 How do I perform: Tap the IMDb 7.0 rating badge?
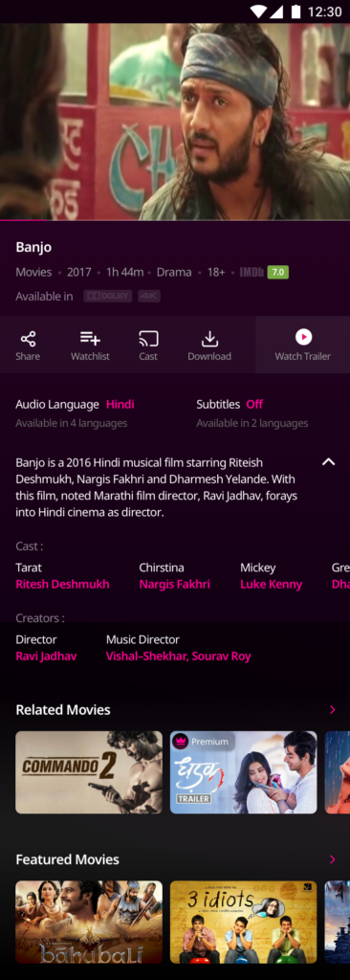264,272
